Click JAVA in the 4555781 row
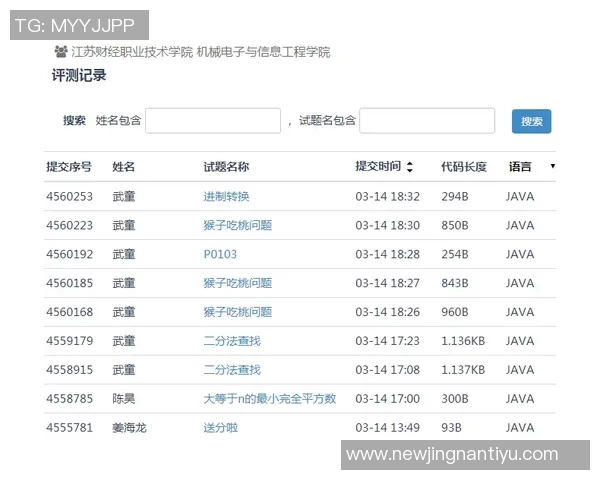The image size is (600, 480). coord(520,428)
